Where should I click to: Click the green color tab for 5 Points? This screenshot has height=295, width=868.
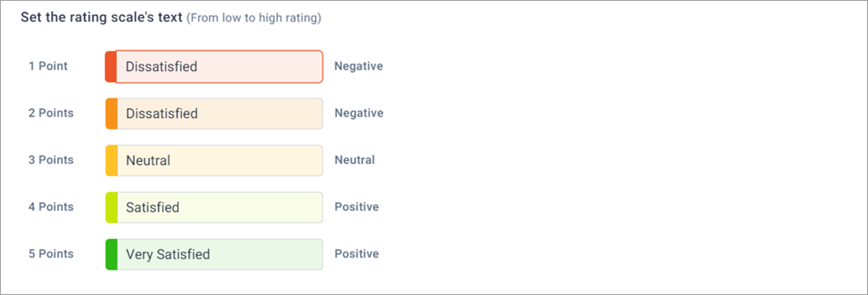(111, 255)
